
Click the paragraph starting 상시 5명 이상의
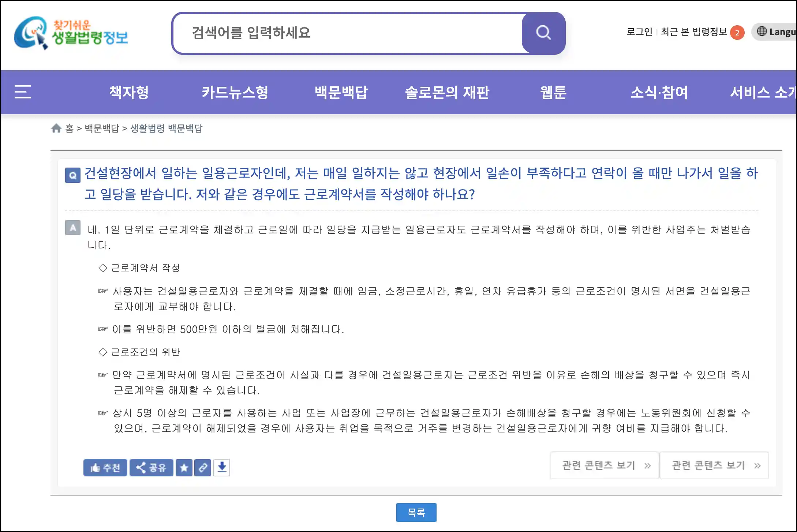(432, 420)
